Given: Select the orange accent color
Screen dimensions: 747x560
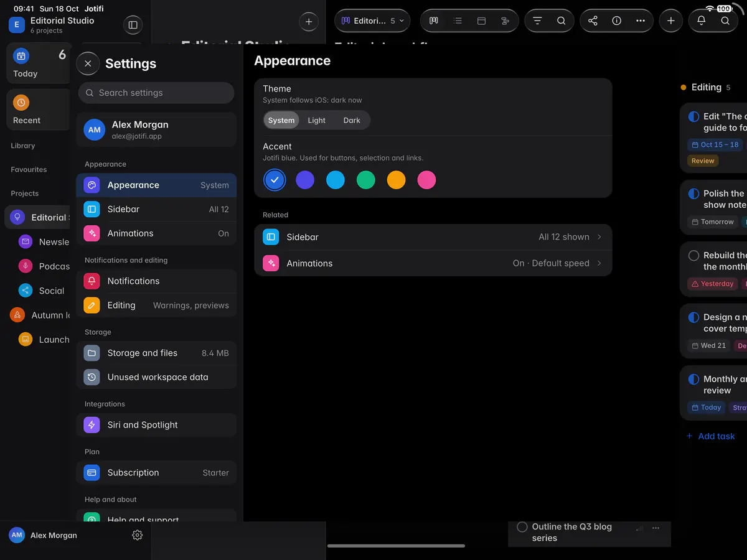Looking at the screenshot, I should tap(397, 180).
